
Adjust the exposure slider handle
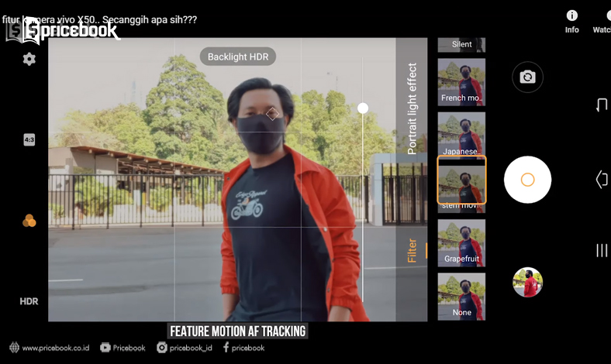pyautogui.click(x=363, y=108)
